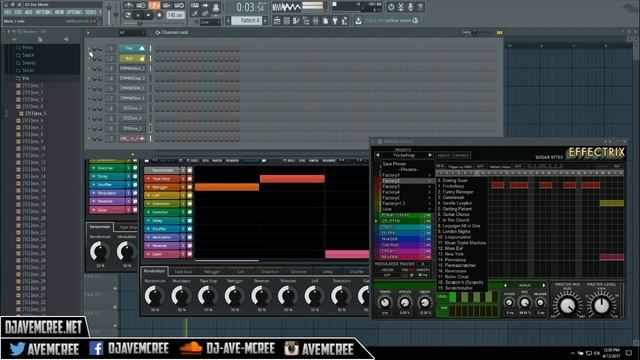Toggle checkbox on red Tape Stop track row
640x360 pixels.
point(190,179)
